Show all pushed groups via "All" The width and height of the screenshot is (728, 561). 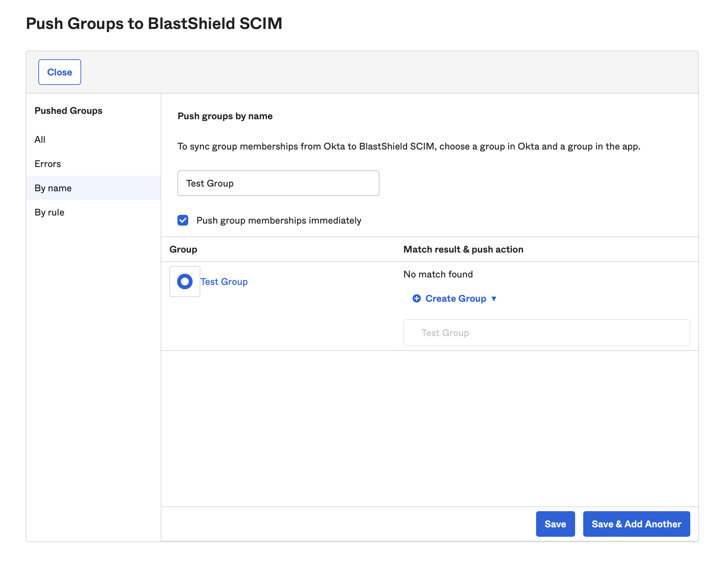pyautogui.click(x=40, y=139)
